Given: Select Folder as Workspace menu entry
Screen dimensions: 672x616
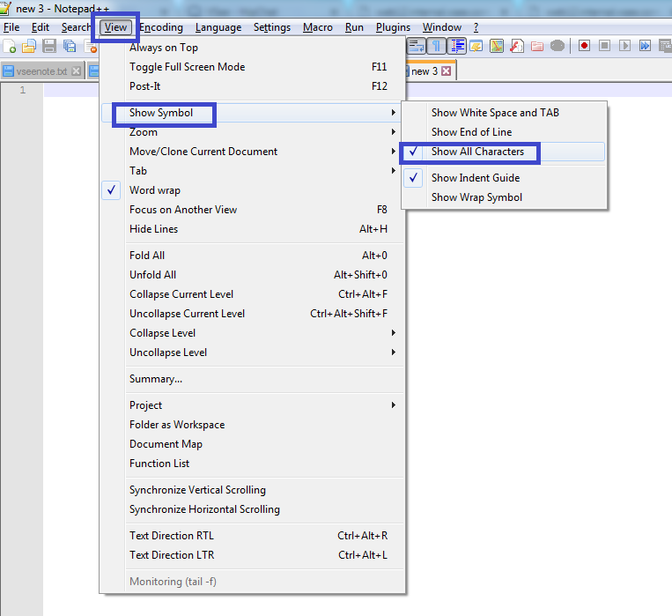Looking at the screenshot, I should point(253,425).
